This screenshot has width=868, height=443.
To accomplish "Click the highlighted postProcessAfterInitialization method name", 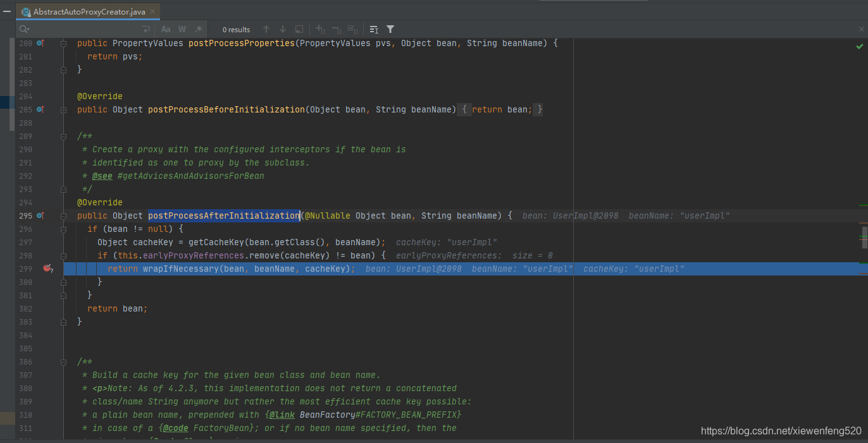I will tap(224, 215).
